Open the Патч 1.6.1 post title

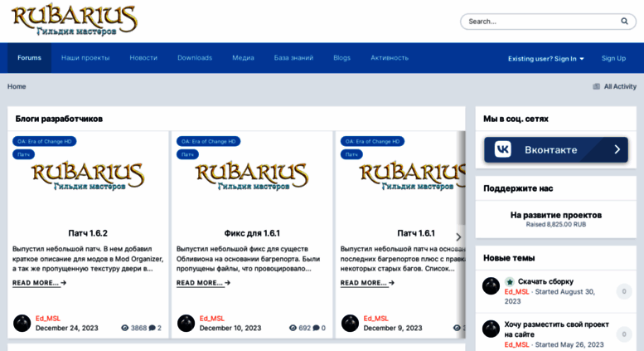click(x=415, y=233)
